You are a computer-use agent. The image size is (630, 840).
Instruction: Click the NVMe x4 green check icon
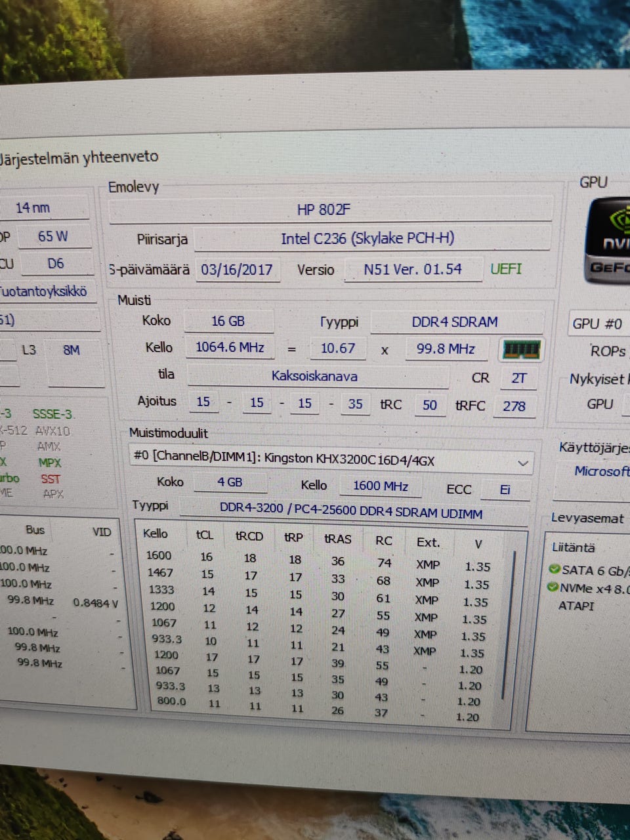[x=553, y=587]
